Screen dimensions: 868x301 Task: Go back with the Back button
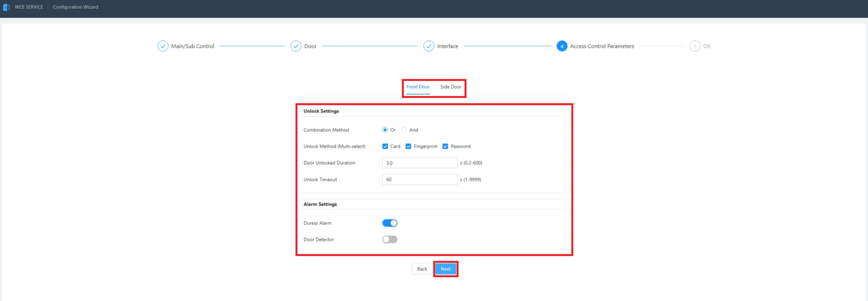422,269
